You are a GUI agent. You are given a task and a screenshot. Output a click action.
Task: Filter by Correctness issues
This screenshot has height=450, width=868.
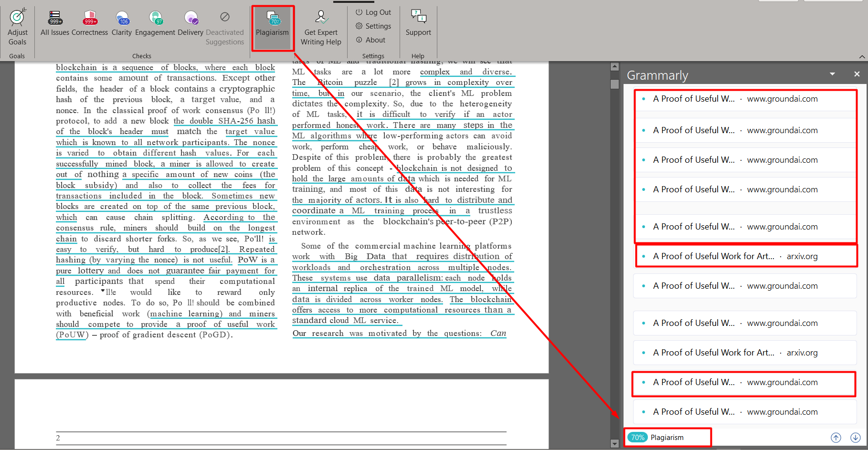pyautogui.click(x=90, y=23)
